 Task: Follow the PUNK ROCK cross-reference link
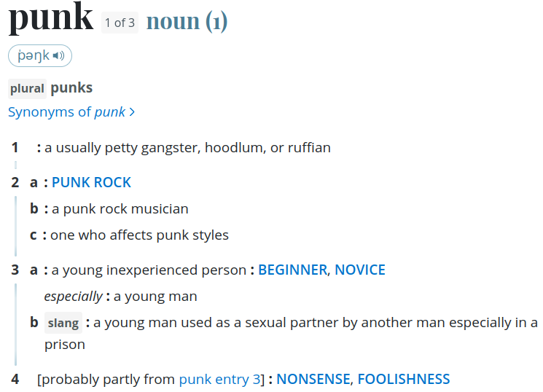click(91, 182)
